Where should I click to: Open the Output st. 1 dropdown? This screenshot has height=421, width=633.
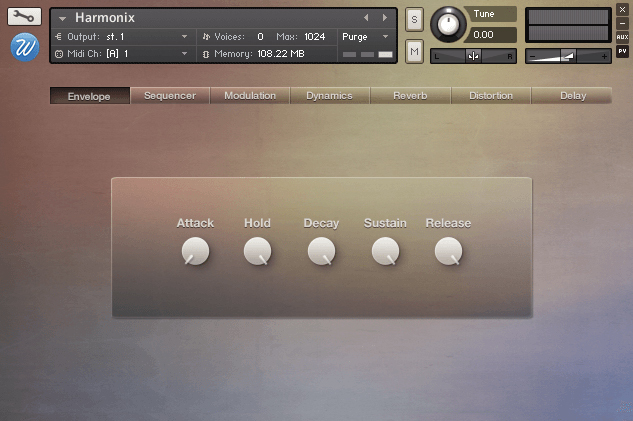(x=184, y=37)
